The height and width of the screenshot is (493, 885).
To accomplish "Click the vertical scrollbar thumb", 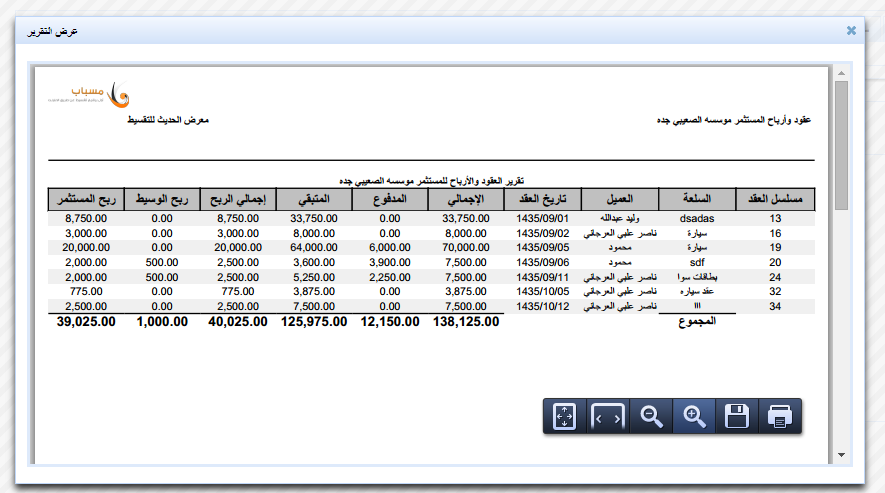I will pyautogui.click(x=841, y=145).
